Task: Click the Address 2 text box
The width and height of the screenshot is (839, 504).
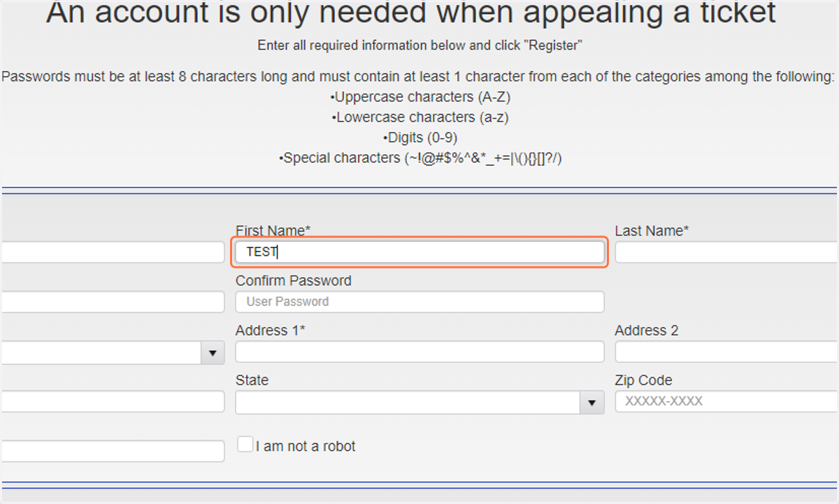Action: tap(726, 352)
